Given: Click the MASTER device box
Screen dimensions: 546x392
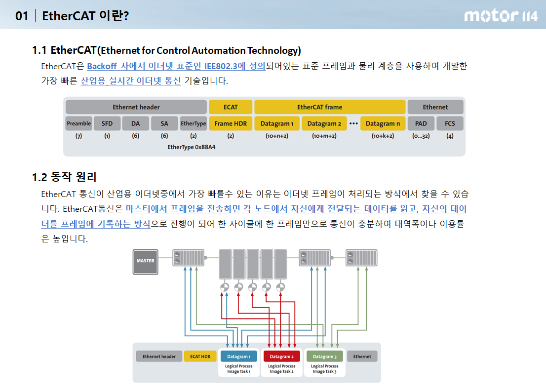Looking at the screenshot, I should 146,262.
